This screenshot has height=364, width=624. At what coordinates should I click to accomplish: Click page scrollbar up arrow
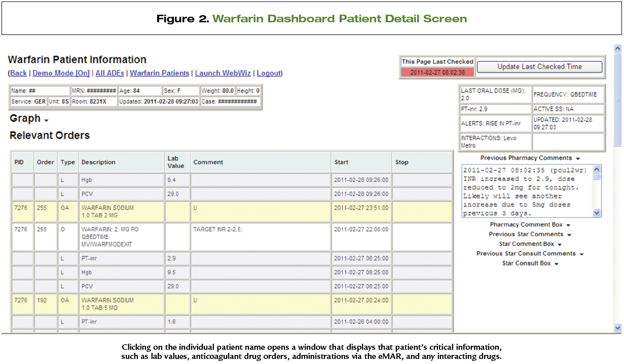click(x=617, y=49)
